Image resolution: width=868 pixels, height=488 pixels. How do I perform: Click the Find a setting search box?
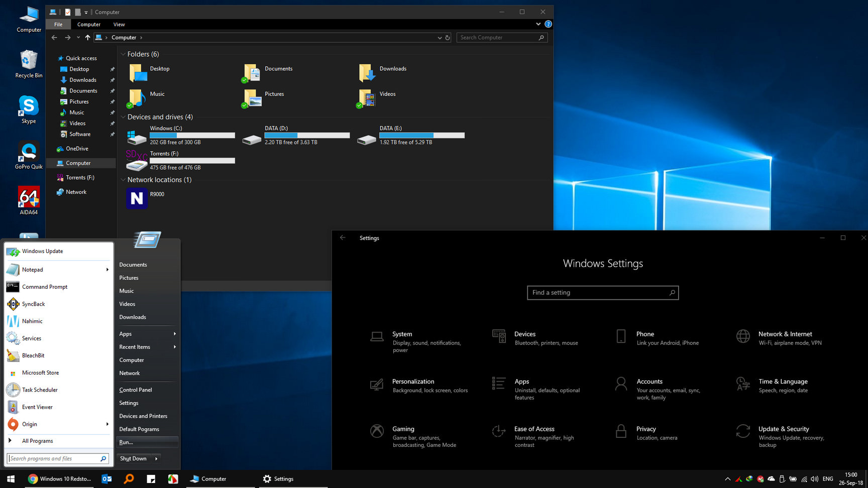[x=603, y=293]
